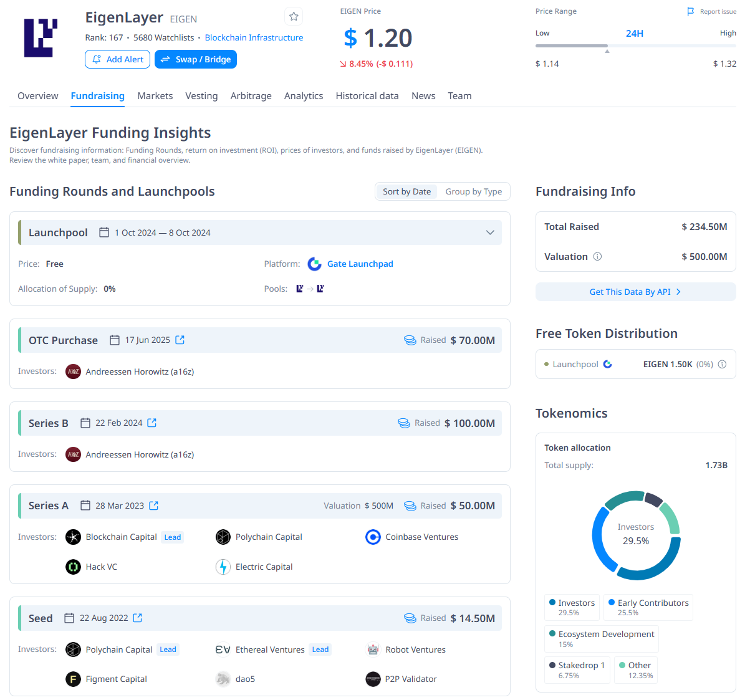The width and height of the screenshot is (750, 700).
Task: Open the Analytics tab
Action: [x=304, y=96]
